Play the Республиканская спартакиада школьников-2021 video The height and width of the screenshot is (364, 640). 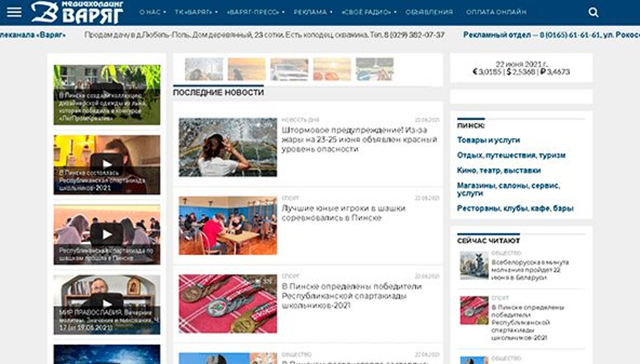(107, 164)
